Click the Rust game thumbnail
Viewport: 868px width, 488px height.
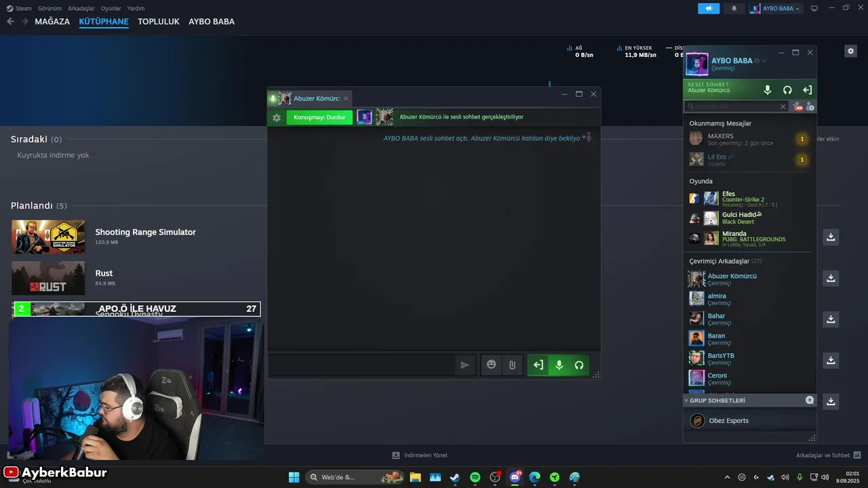tap(48, 278)
